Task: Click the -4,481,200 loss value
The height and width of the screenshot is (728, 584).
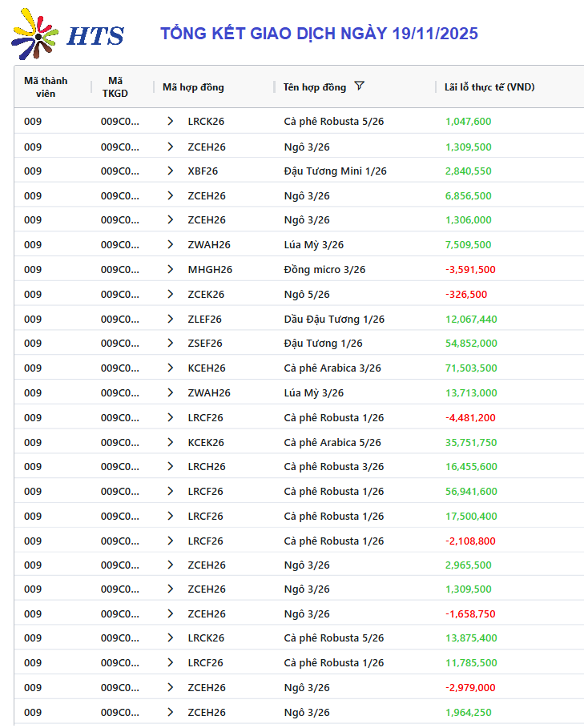Action: (470, 417)
